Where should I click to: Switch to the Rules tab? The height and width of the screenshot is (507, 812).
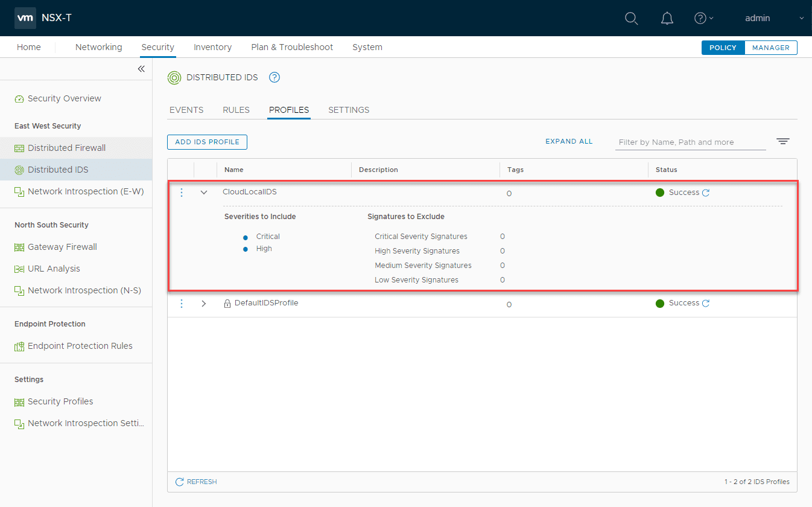pos(236,110)
